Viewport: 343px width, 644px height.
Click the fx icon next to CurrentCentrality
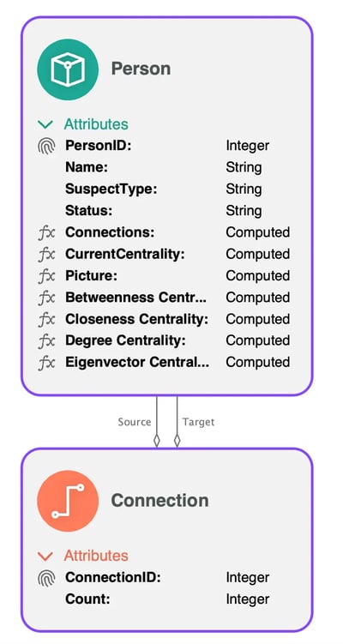tap(46, 254)
